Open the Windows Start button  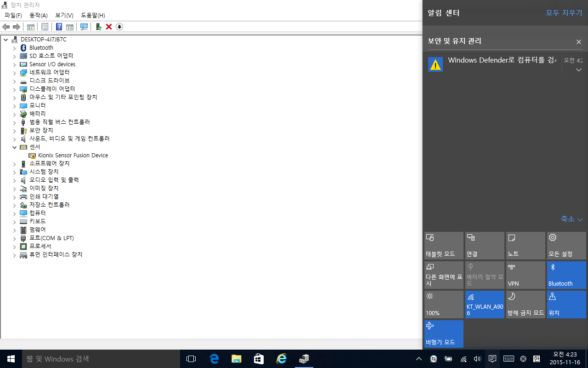[x=11, y=359]
